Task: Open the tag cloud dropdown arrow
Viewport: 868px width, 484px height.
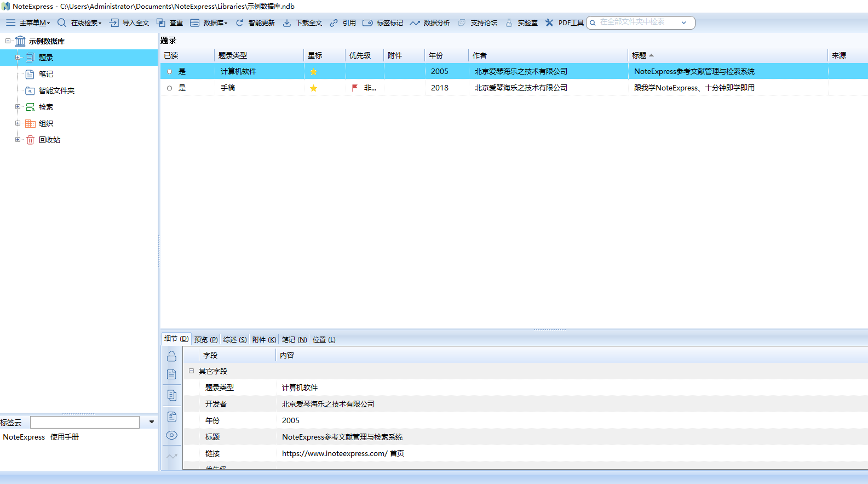Action: pos(152,422)
